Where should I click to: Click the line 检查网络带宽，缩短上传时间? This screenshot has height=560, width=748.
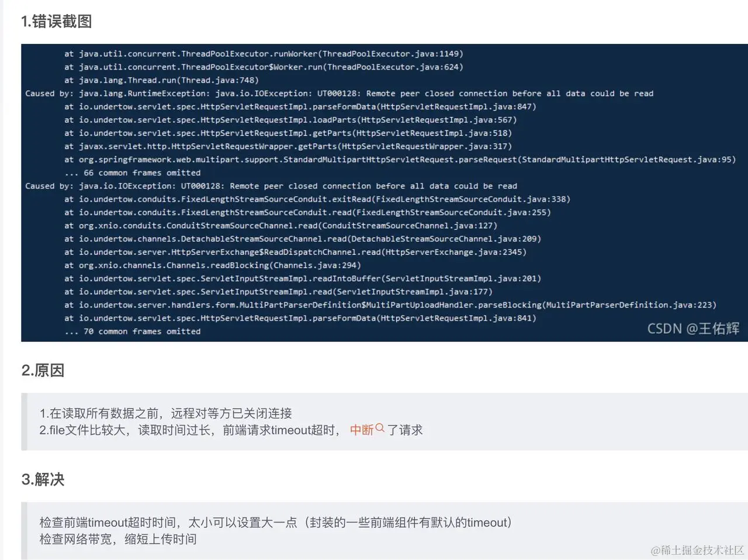point(118,539)
